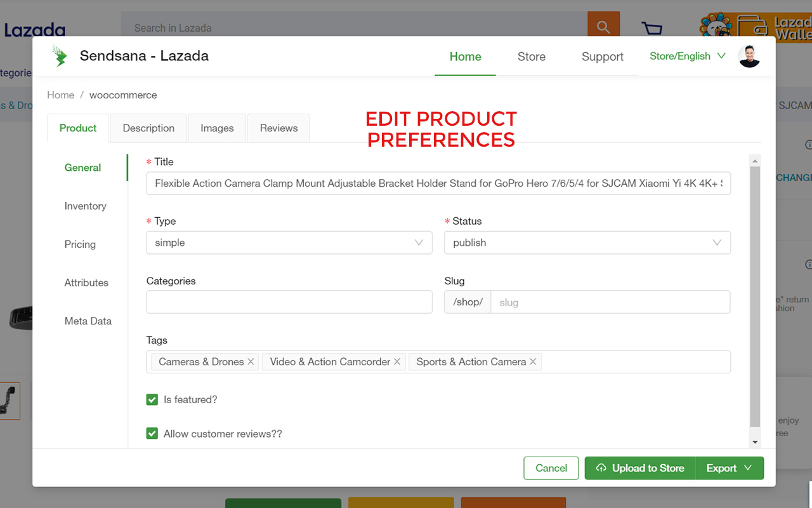Select General in the side menu

(83, 168)
